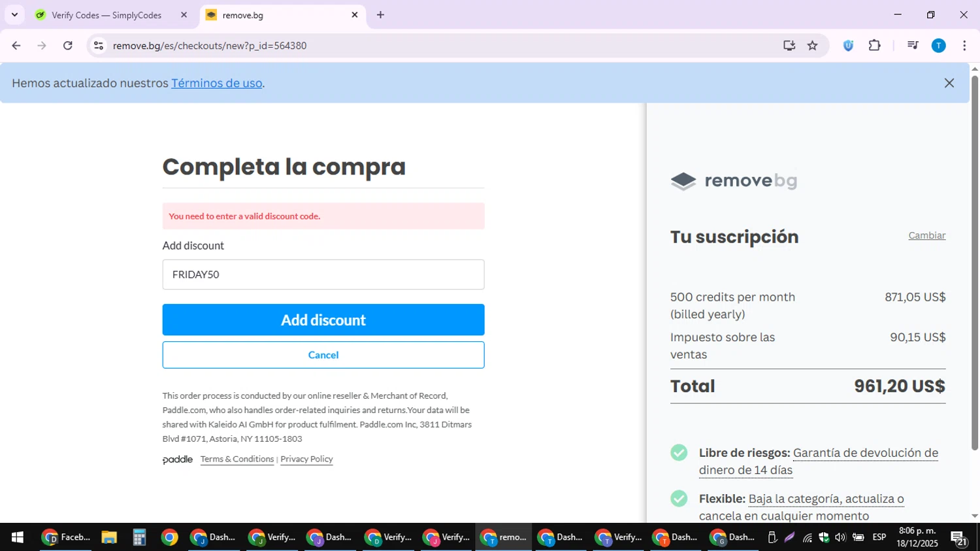Switch the ESP input language indicator
Viewport: 980px width, 551px height.
(879, 537)
